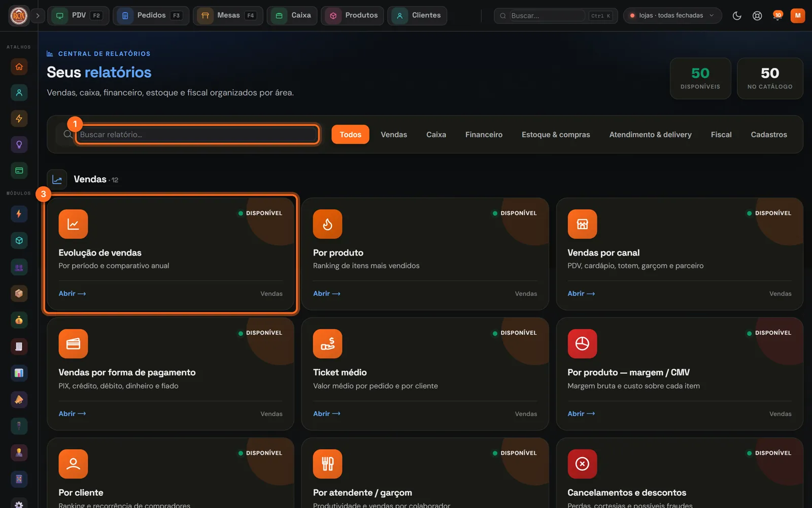Screen dimensions: 812x508
Task: Open the notifications bell with badge
Action: coord(777,16)
